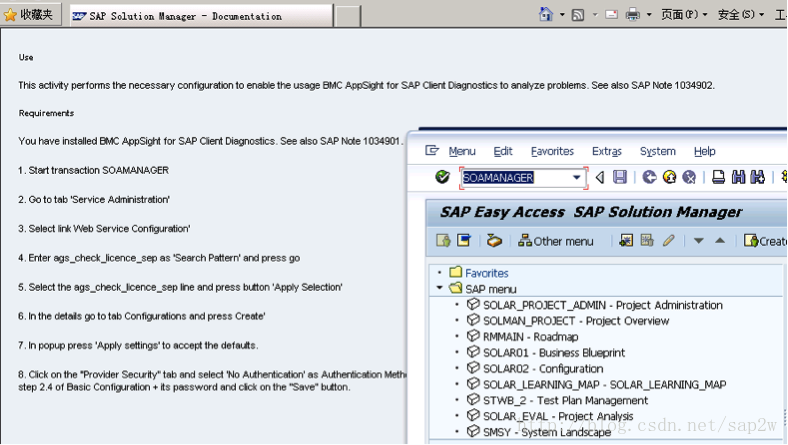Click the green Enter checkmark icon

tap(442, 177)
